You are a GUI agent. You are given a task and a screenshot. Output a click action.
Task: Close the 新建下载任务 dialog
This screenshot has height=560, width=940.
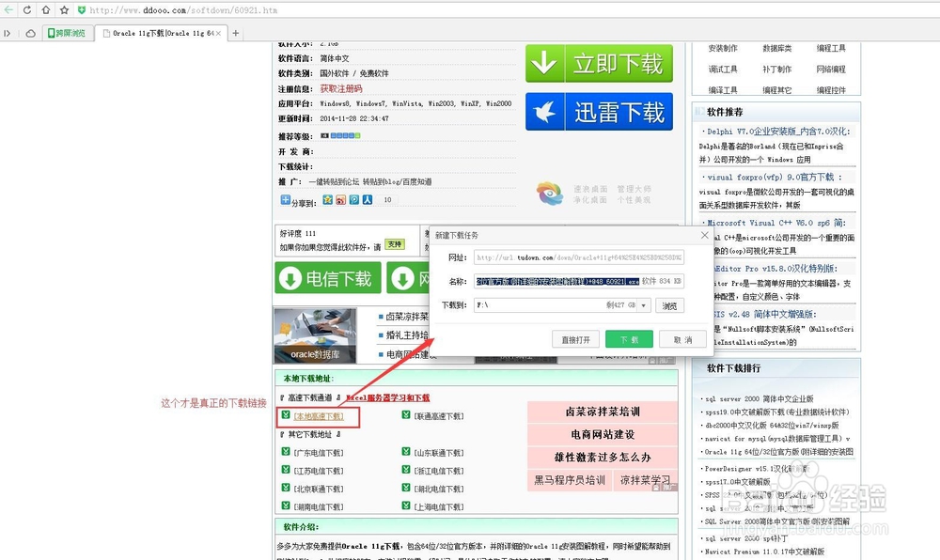704,236
